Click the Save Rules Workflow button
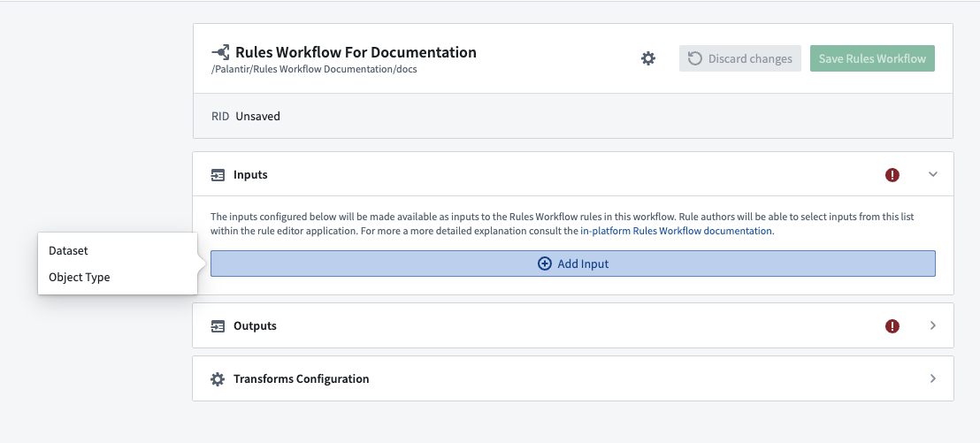The width and height of the screenshot is (980, 443). 872,58
